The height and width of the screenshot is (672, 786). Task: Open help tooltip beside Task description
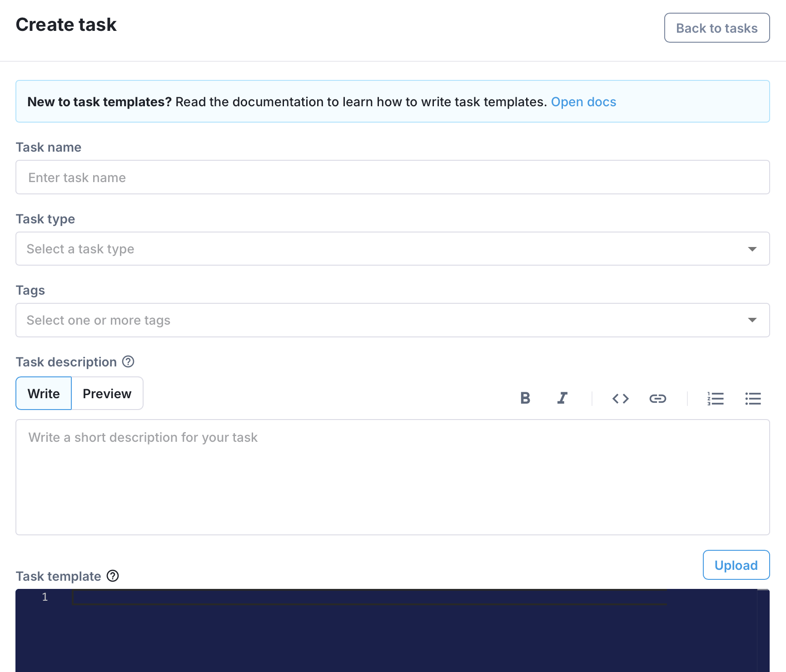coord(129,361)
